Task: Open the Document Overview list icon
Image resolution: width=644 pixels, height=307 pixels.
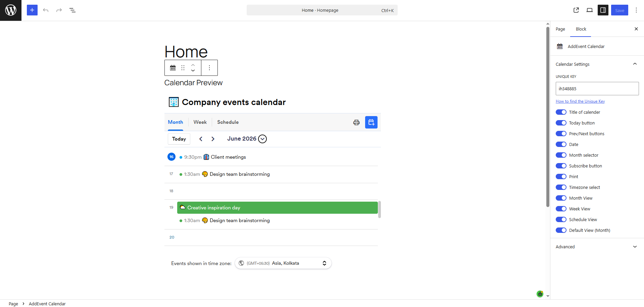Action: (x=72, y=10)
